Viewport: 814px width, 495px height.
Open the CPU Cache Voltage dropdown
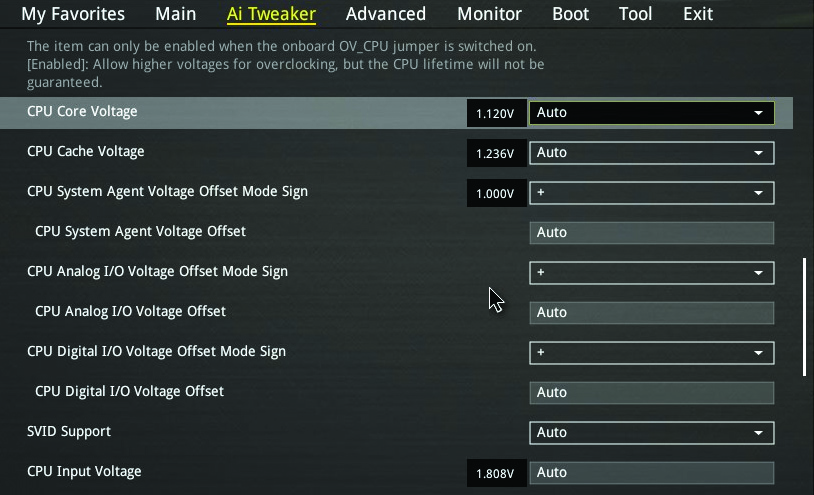tap(652, 153)
